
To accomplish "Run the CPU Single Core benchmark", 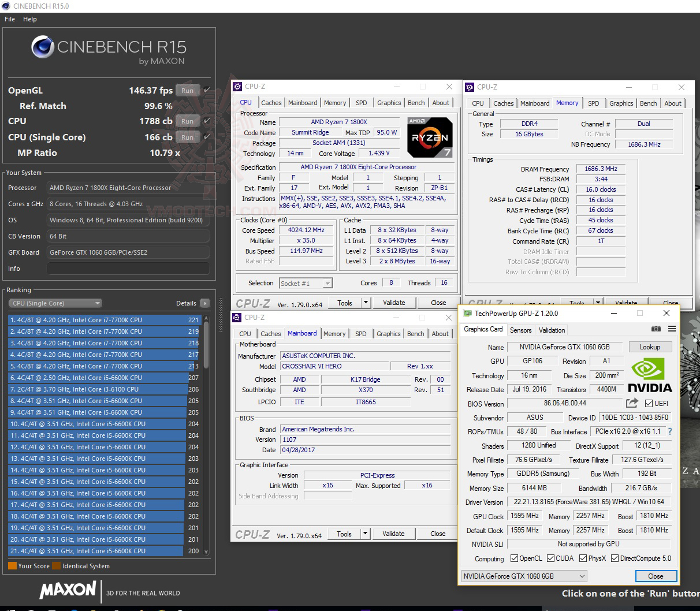I will coord(188,137).
